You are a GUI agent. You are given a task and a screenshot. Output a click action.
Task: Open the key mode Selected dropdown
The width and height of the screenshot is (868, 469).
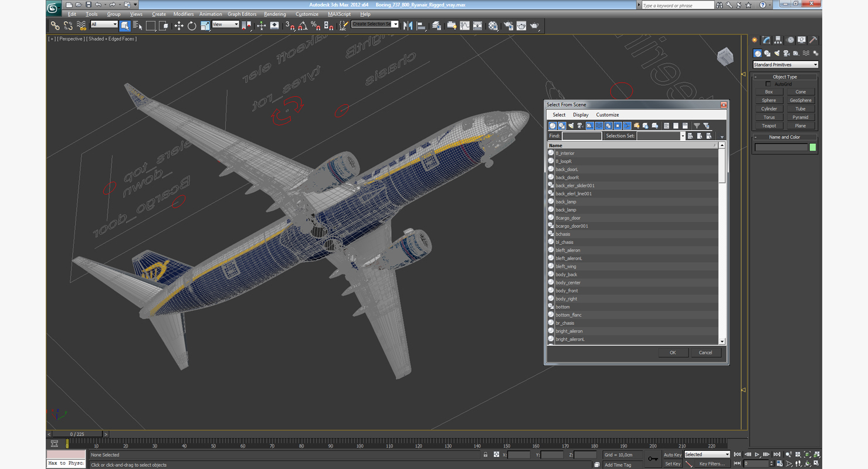tap(707, 454)
